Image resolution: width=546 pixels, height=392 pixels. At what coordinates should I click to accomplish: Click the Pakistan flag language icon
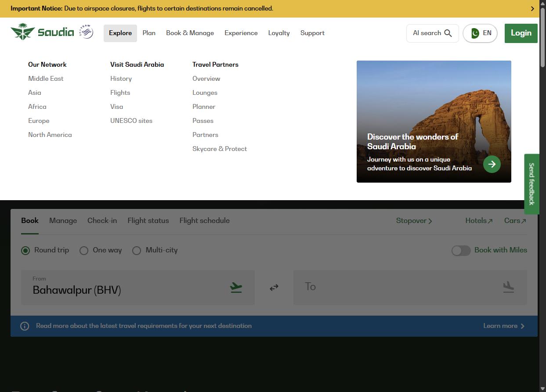475,33
